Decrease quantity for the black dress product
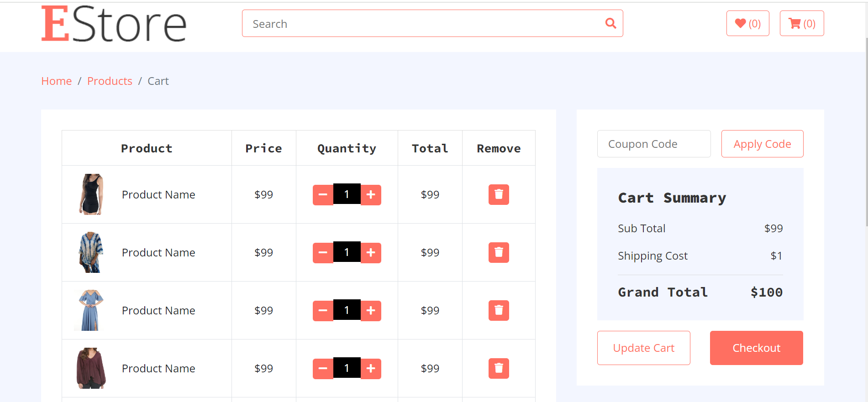Screen dimensions: 868x402 tap(323, 195)
